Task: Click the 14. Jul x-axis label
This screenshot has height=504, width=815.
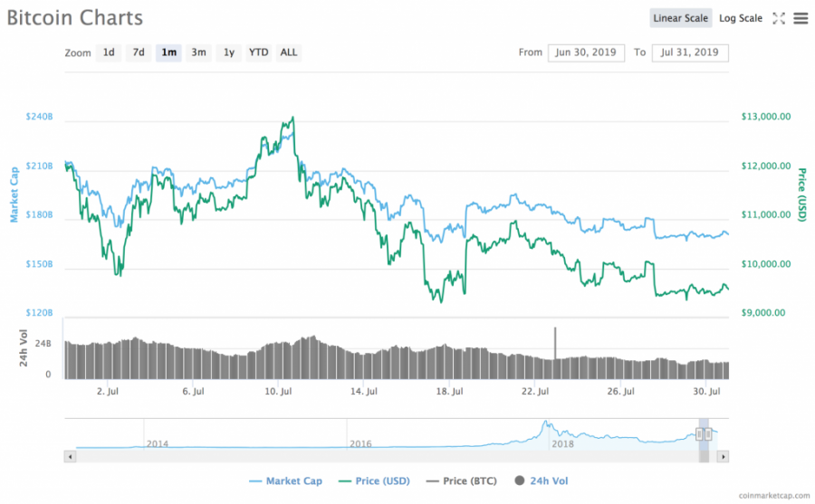Action: coord(363,391)
